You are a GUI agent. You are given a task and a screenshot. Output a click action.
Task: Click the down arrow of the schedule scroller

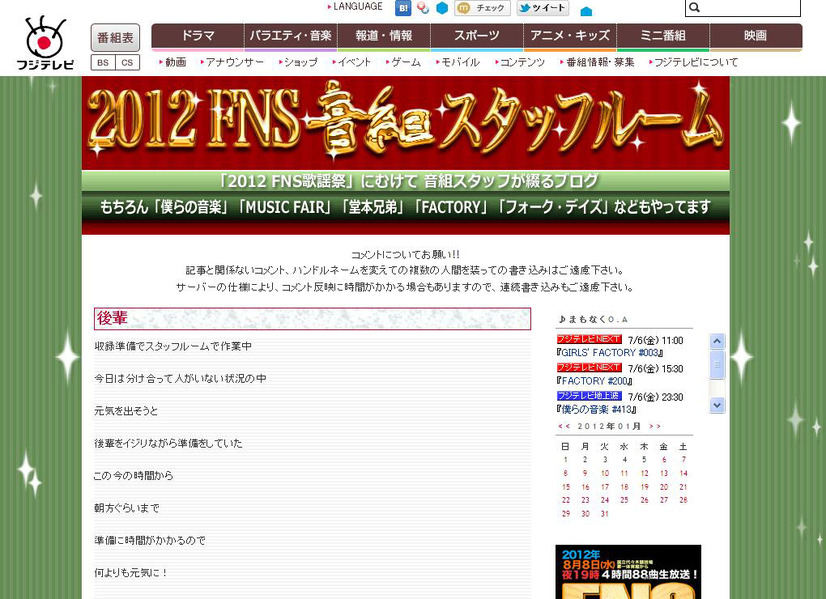[x=716, y=405]
